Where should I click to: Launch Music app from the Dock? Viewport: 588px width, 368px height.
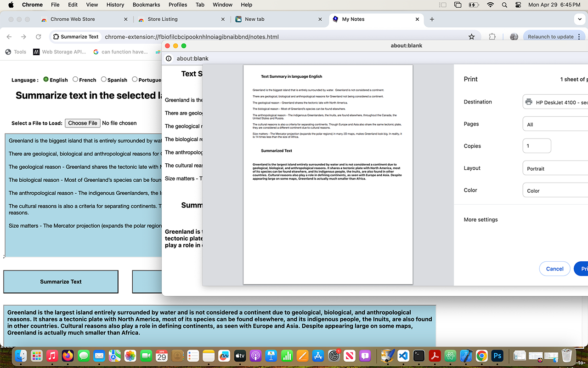click(52, 356)
